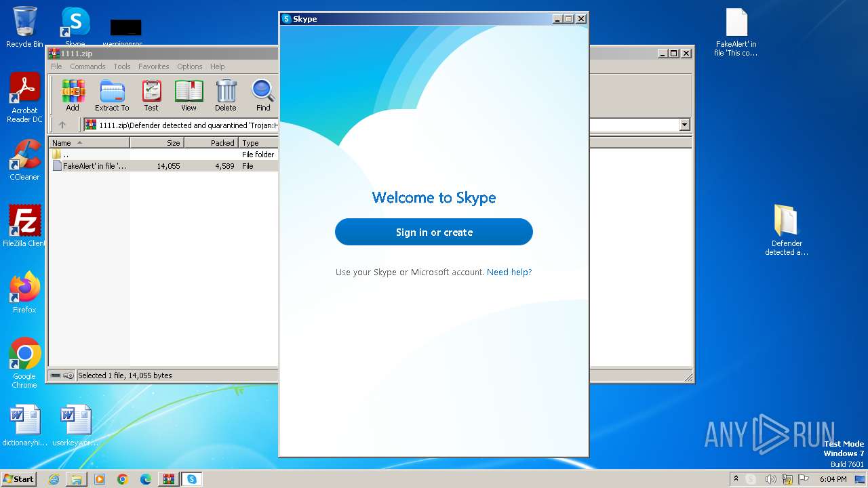The image size is (868, 488).
Task: Sort by Type column header
Action: pyautogui.click(x=258, y=143)
